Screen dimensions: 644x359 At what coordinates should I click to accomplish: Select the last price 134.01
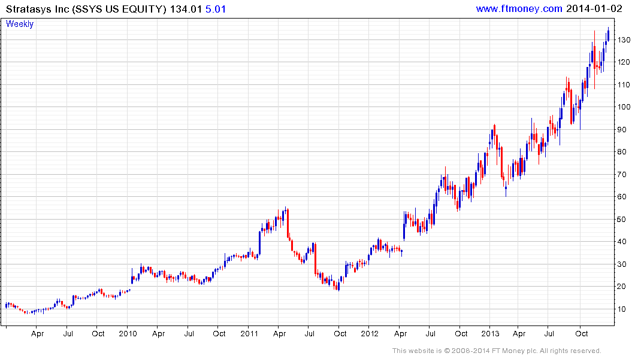point(186,9)
